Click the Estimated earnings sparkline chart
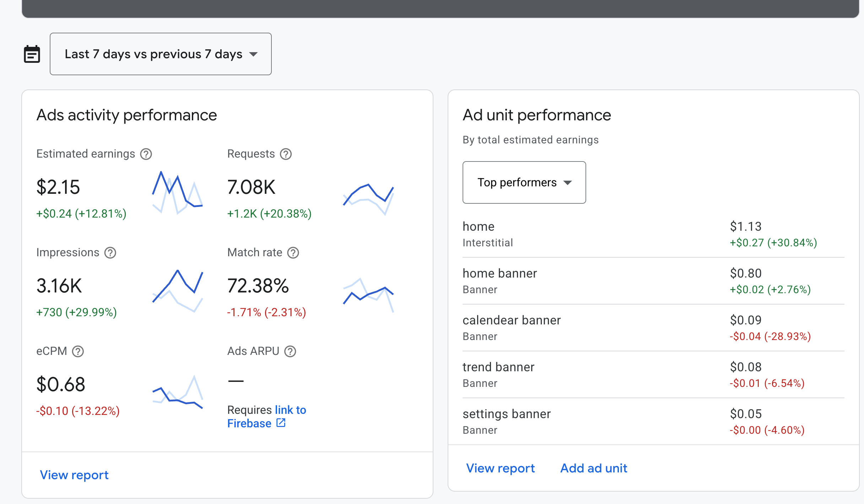Image resolution: width=864 pixels, height=504 pixels. [177, 192]
